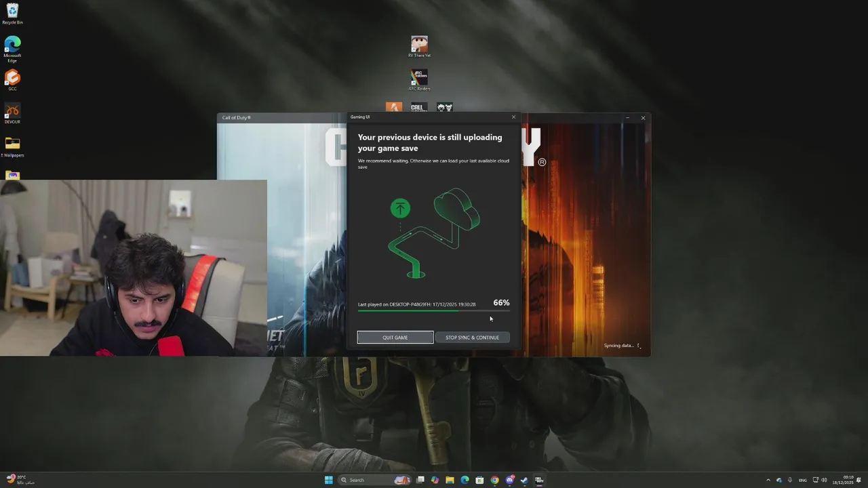Click the QUIT GAME button
Image resolution: width=868 pixels, height=488 pixels.
tap(395, 338)
